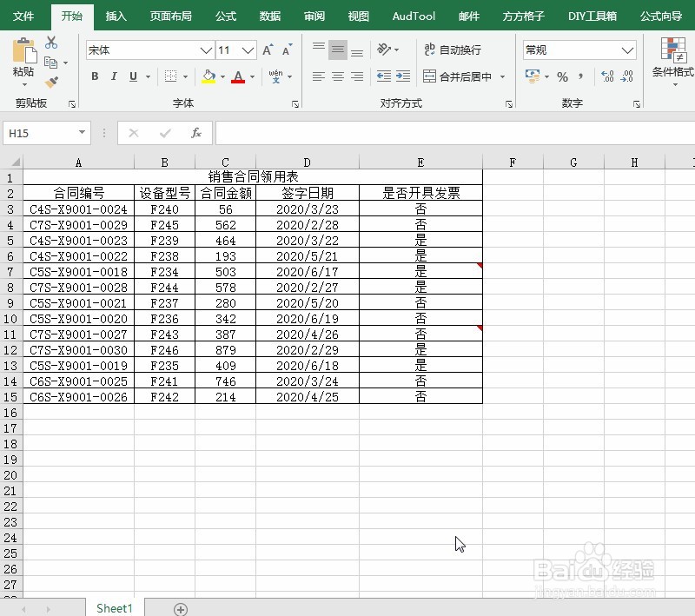Expand the merge and center dropdown arrow
This screenshot has height=616, width=695.
503,76
